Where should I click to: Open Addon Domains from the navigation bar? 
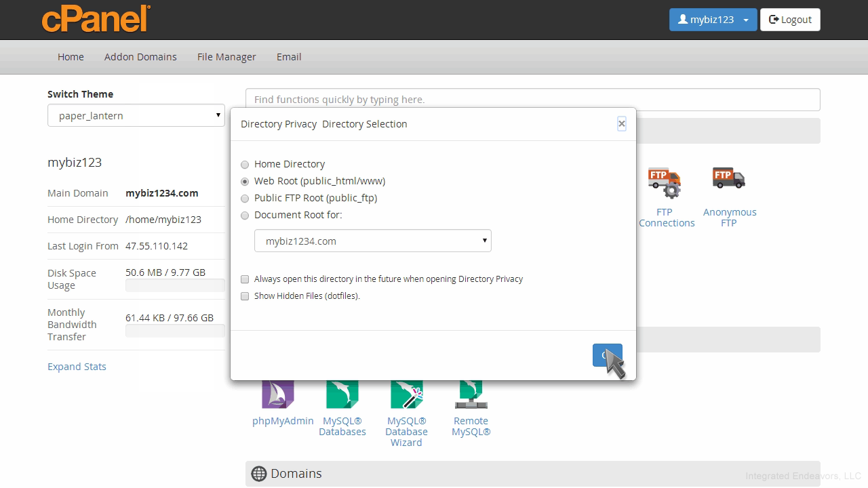pos(140,57)
